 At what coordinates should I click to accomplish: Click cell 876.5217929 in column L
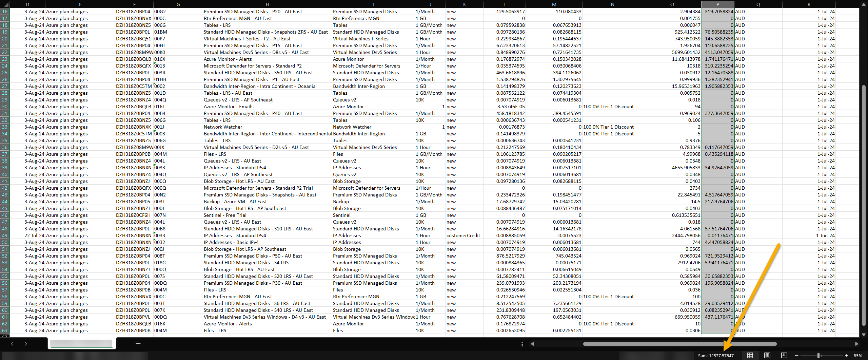pos(504,256)
